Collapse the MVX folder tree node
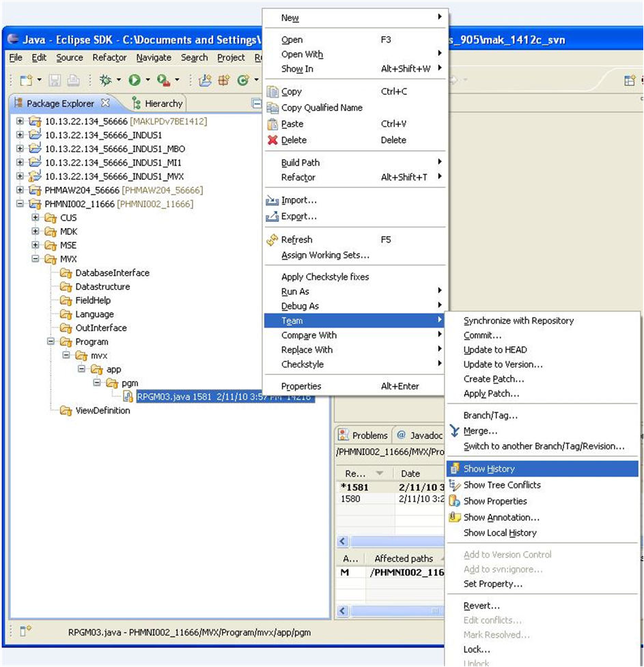 36,259
